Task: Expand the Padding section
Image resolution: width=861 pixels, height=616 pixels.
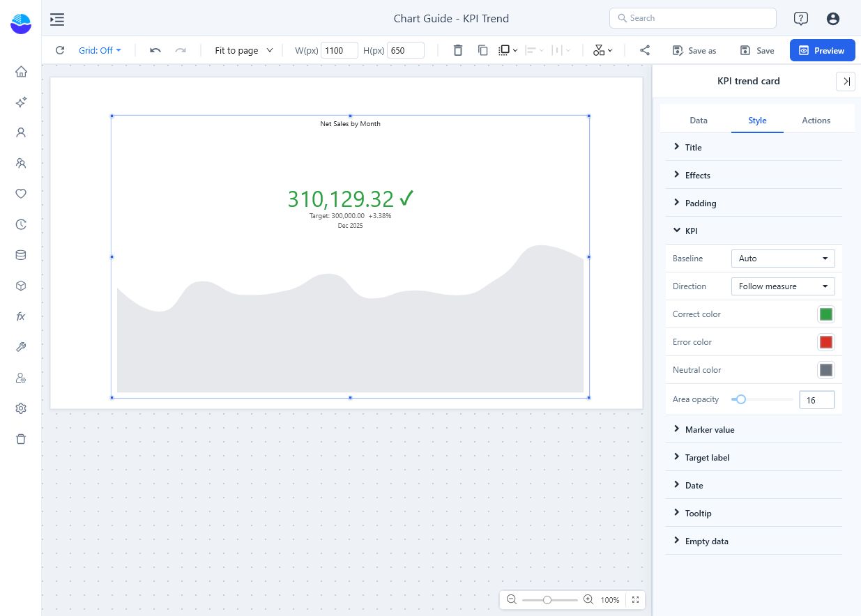Action: (754, 203)
